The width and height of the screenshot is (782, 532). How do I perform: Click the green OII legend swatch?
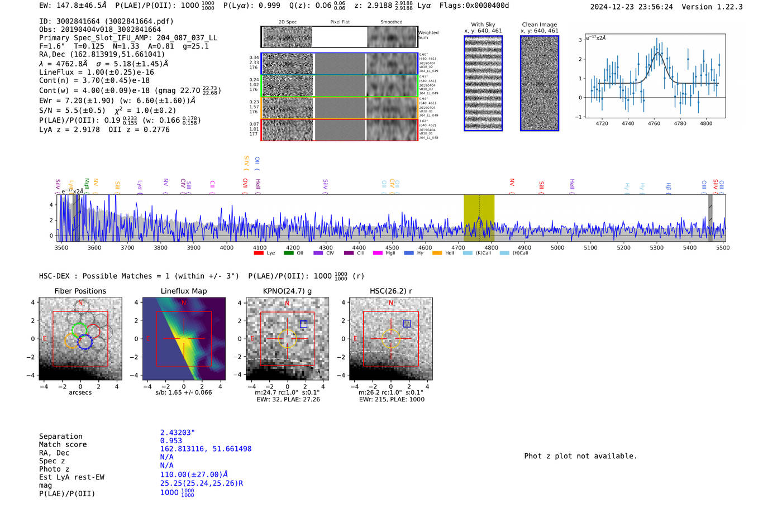pyautogui.click(x=288, y=253)
